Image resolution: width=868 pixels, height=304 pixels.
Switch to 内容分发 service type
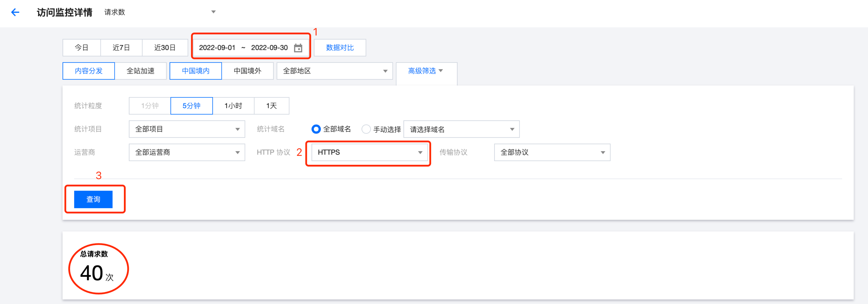[x=89, y=71]
